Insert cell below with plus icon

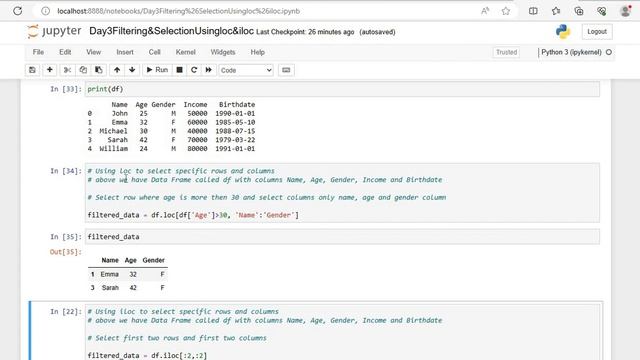tap(50, 70)
